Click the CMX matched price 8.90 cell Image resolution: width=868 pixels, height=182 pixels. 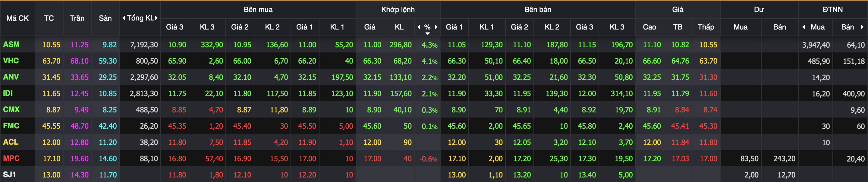pyautogui.click(x=372, y=110)
